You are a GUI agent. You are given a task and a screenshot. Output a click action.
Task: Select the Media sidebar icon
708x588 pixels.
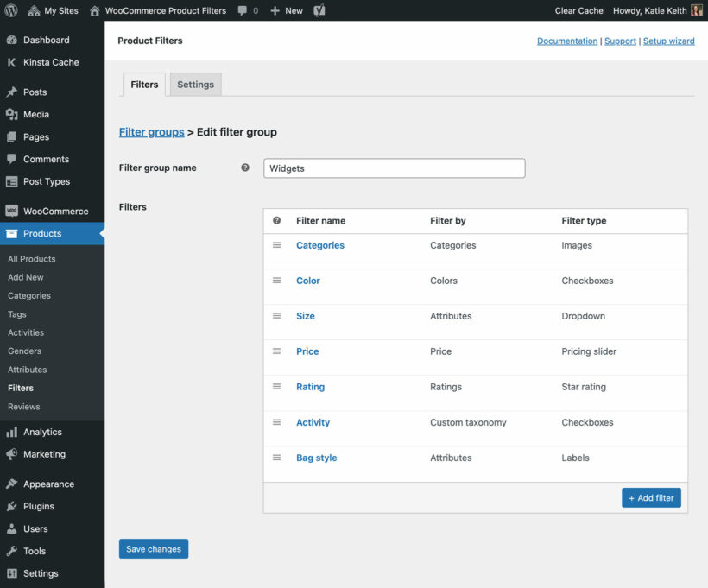pos(12,114)
